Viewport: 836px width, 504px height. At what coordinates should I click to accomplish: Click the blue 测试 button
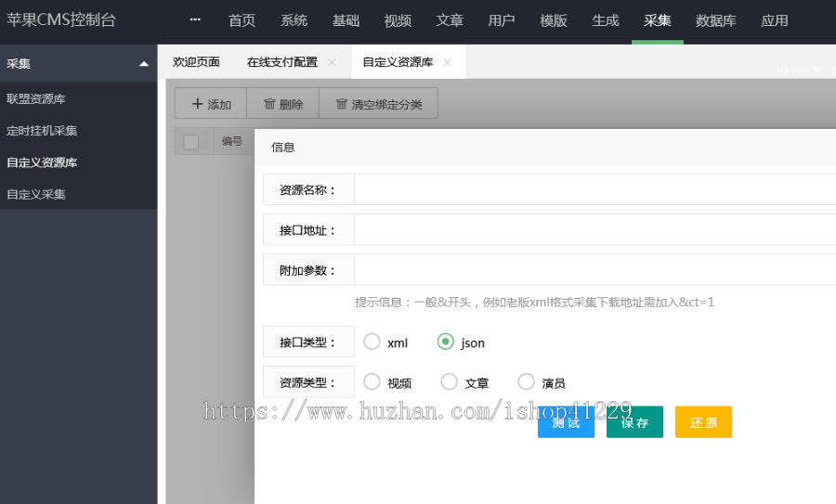click(566, 422)
